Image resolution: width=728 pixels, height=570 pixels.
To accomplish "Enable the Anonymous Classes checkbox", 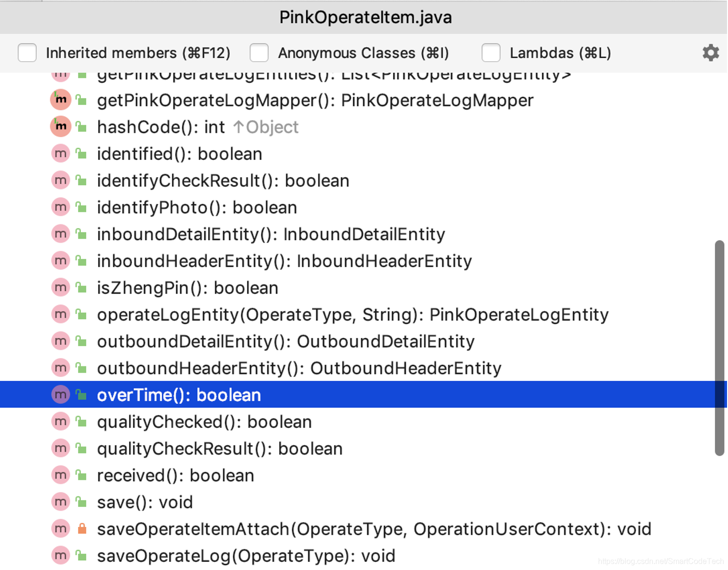I will (x=259, y=53).
